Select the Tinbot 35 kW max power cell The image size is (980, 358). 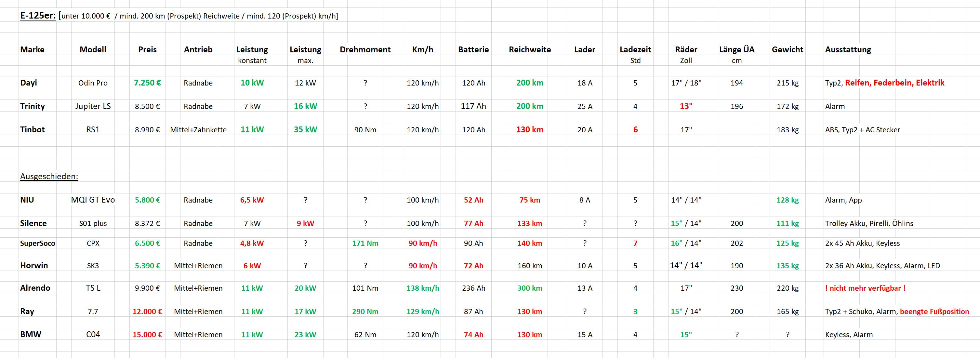pyautogui.click(x=305, y=129)
